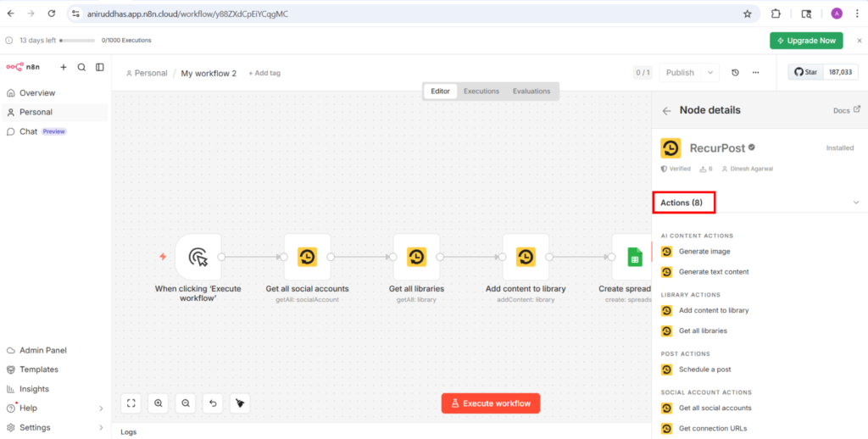This screenshot has width=868, height=439.
Task: Select the Get all libraries node
Action: 416,257
